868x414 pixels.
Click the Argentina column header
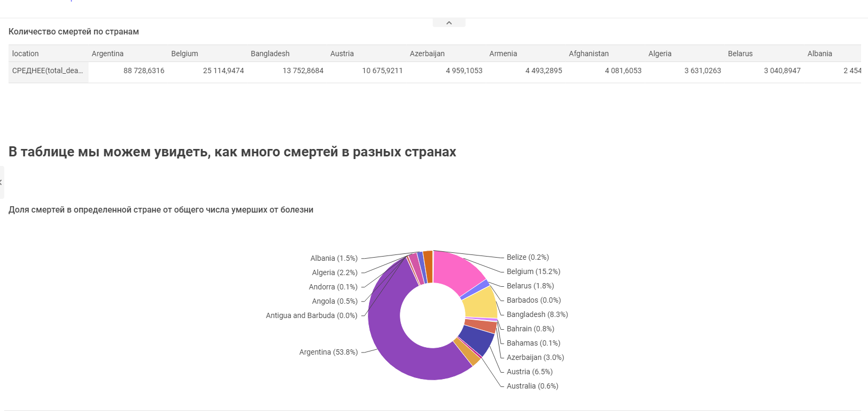click(108, 54)
